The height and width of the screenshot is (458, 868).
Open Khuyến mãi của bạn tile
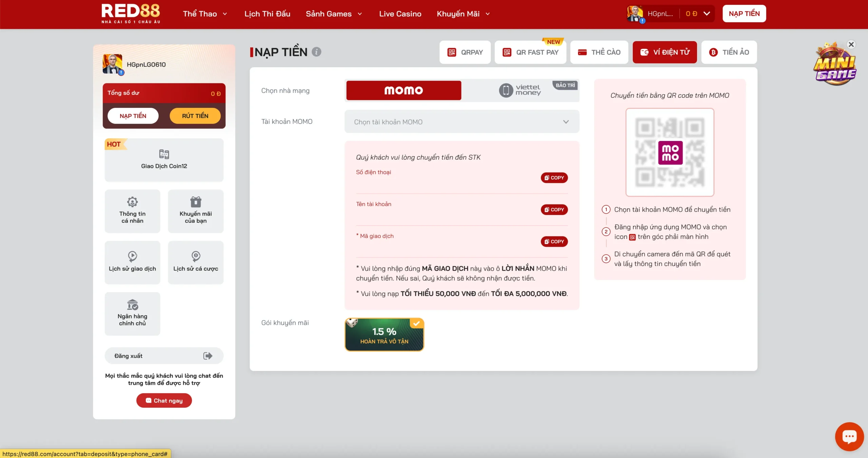point(196,211)
